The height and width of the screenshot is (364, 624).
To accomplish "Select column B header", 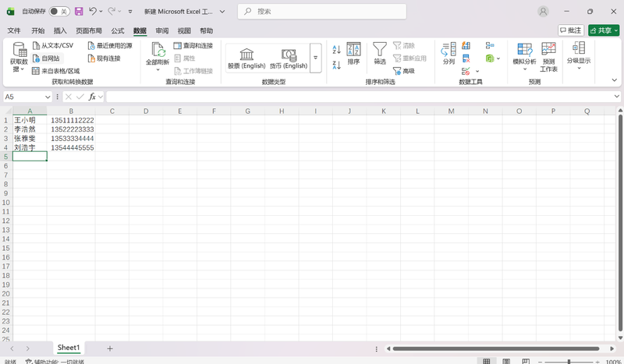I will coord(71,111).
